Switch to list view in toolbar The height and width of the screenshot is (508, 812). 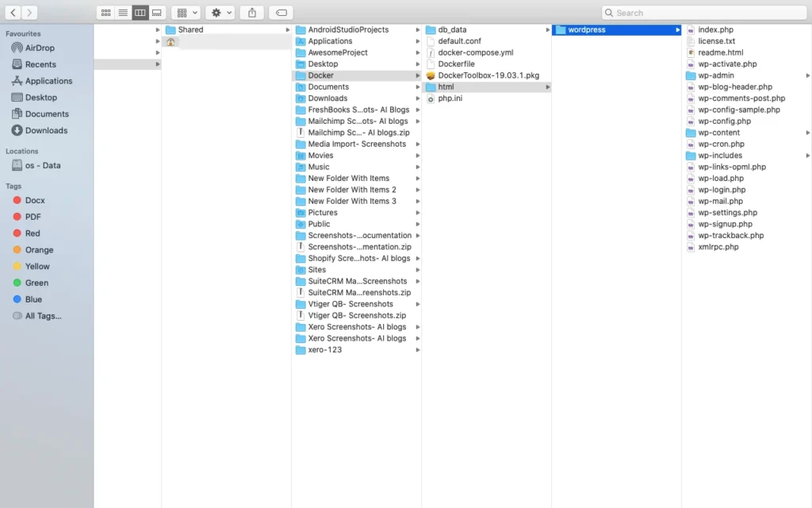[x=122, y=12]
